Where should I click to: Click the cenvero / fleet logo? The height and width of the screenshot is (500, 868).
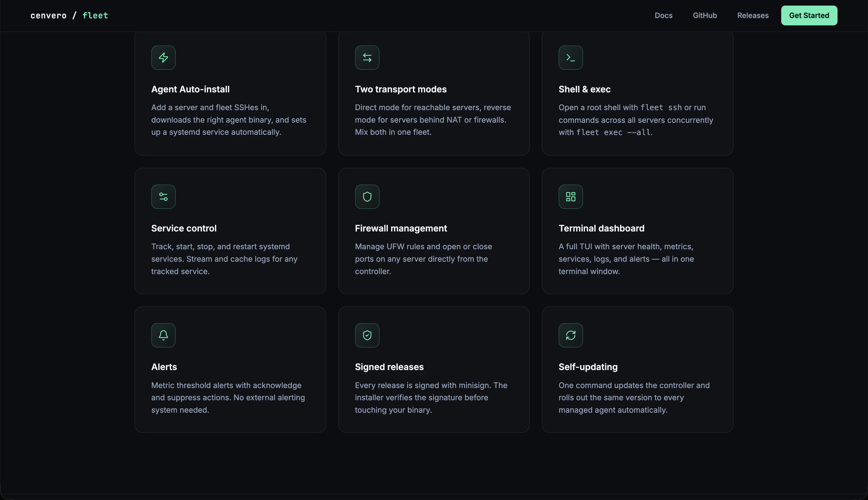pyautogui.click(x=69, y=15)
